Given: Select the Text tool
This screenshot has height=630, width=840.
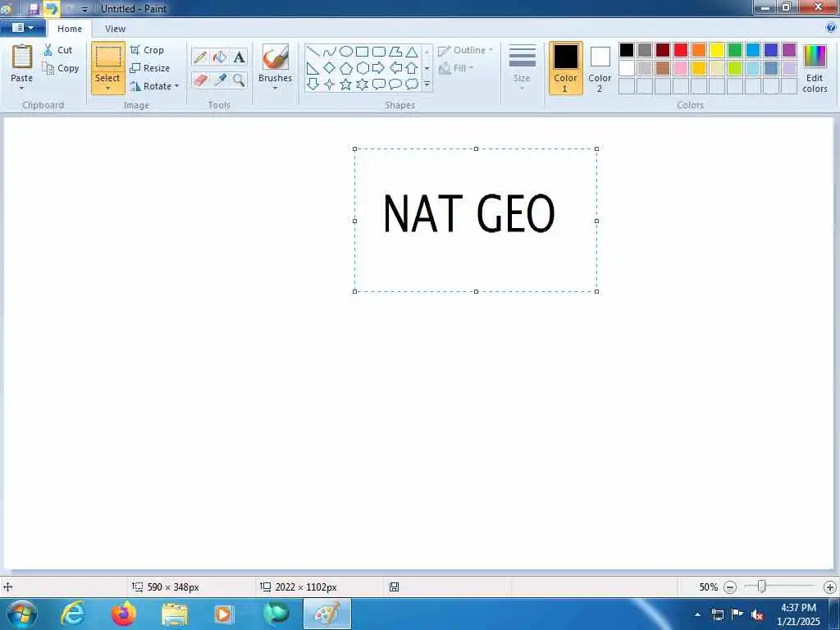Looking at the screenshot, I should pos(239,57).
